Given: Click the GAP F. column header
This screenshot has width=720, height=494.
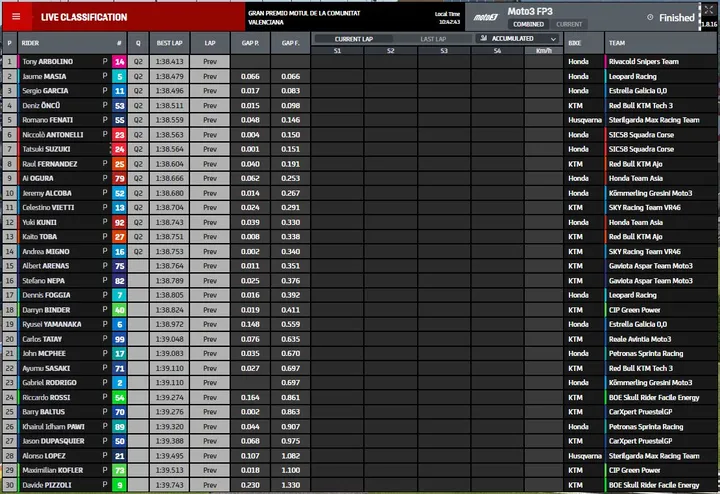Looking at the screenshot, I should point(291,43).
